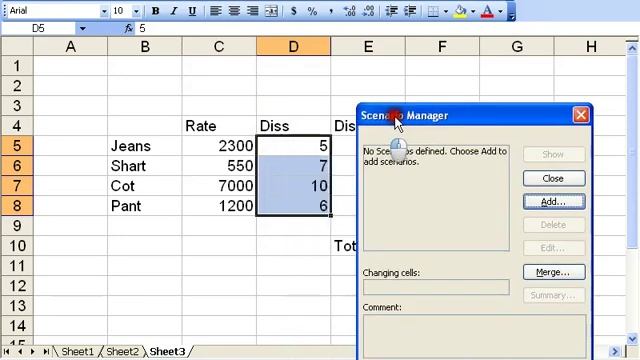
Task: Select column G header
Action: 517,47
